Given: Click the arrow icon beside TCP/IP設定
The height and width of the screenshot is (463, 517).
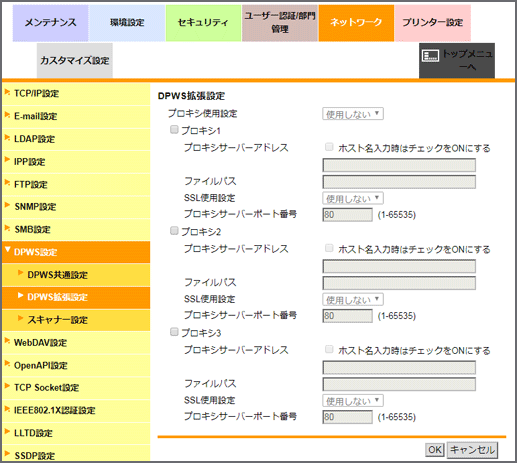Looking at the screenshot, I should (7, 92).
